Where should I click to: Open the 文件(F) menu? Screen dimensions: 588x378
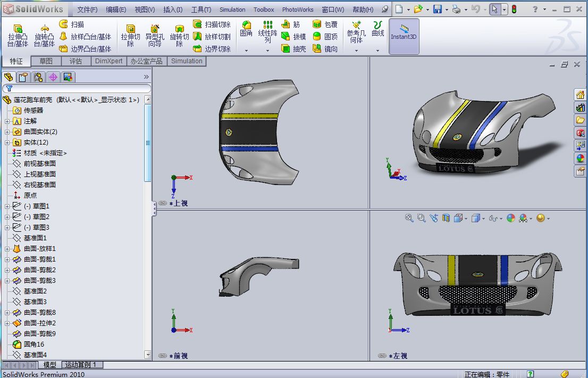pos(87,10)
